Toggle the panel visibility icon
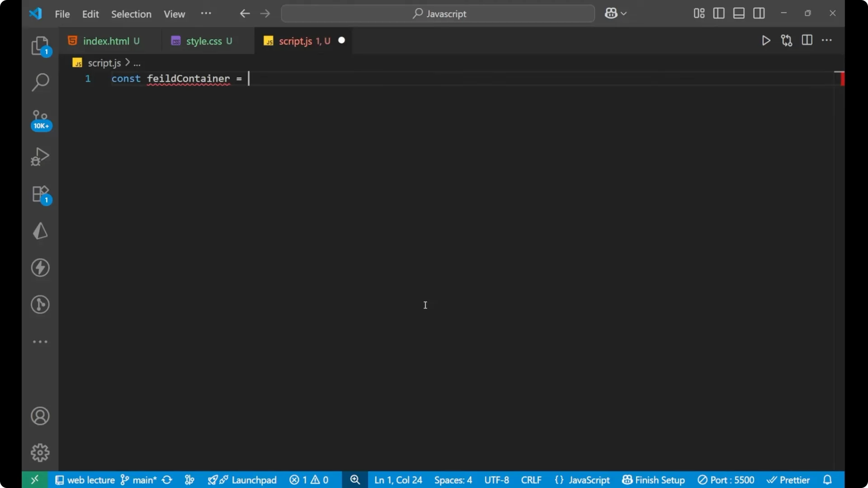 [x=739, y=13]
